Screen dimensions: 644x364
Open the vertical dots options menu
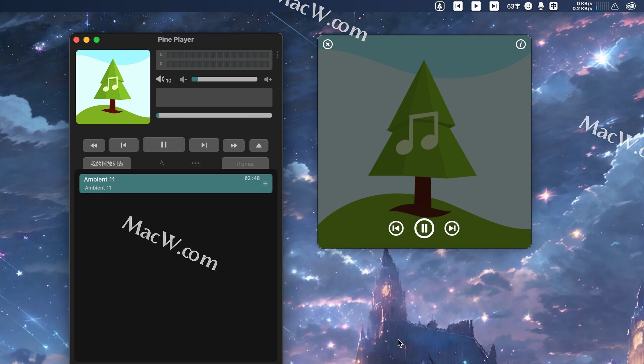coord(277,54)
